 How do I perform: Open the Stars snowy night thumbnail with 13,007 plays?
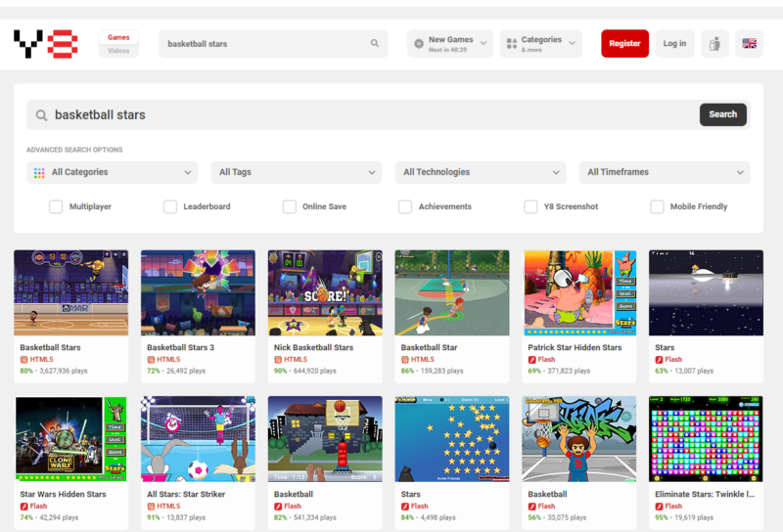click(706, 293)
